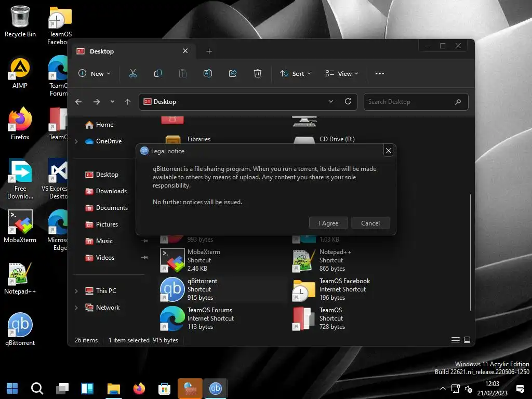This screenshot has height=399, width=532.
Task: Open Documents in the sidebar
Action: 107,208
